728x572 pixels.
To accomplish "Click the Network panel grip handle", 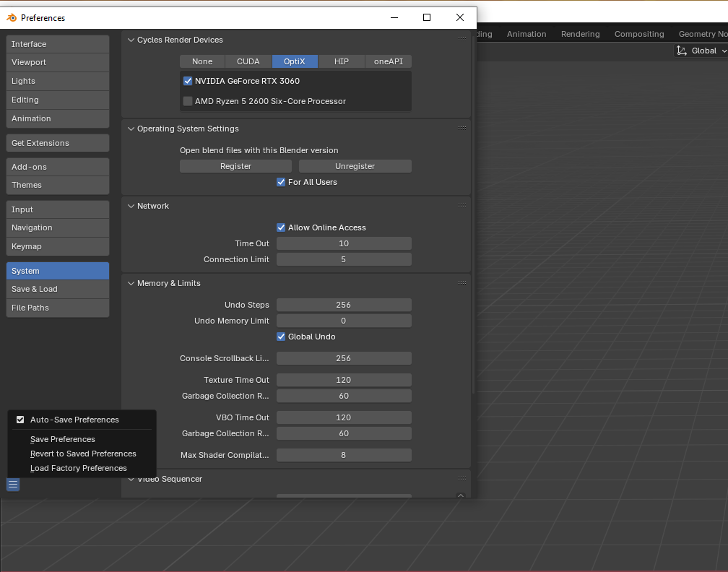I will click(x=461, y=206).
